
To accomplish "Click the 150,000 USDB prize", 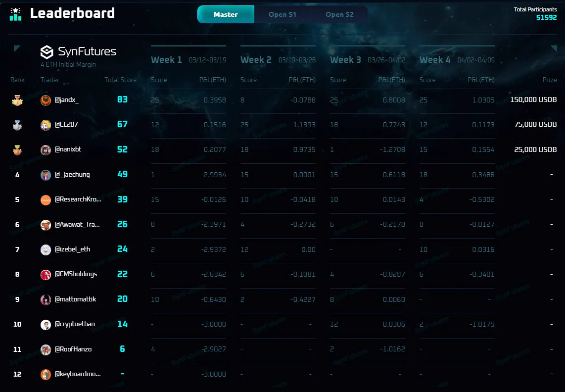I will (533, 99).
